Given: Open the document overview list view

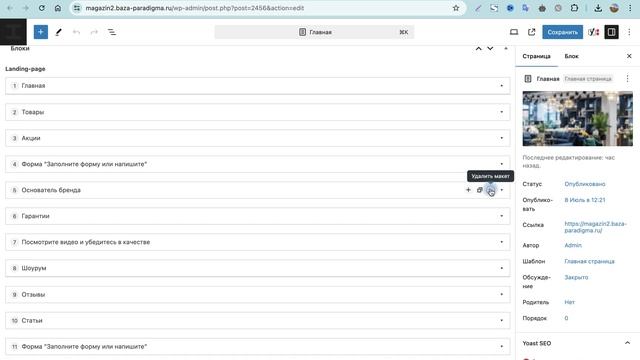Looking at the screenshot, I should tap(111, 32).
